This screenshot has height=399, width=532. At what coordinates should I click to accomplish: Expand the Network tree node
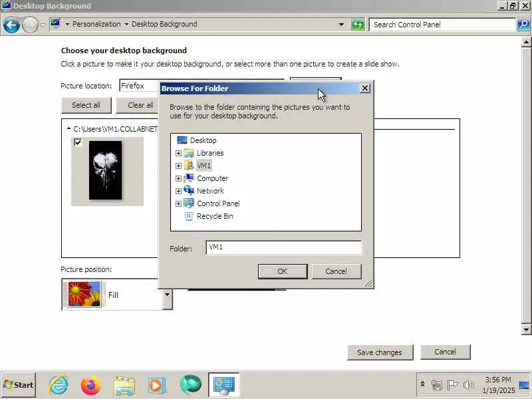(x=178, y=191)
